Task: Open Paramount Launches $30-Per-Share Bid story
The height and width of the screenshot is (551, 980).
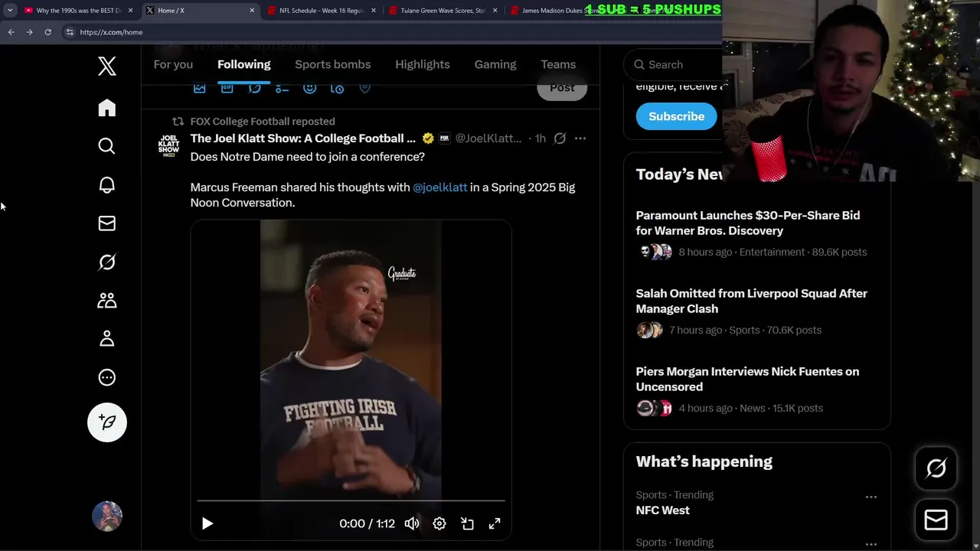Action: pos(748,223)
